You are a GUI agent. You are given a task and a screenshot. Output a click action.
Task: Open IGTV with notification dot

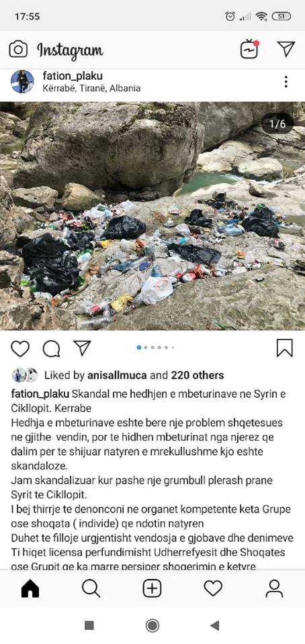pos(249,50)
